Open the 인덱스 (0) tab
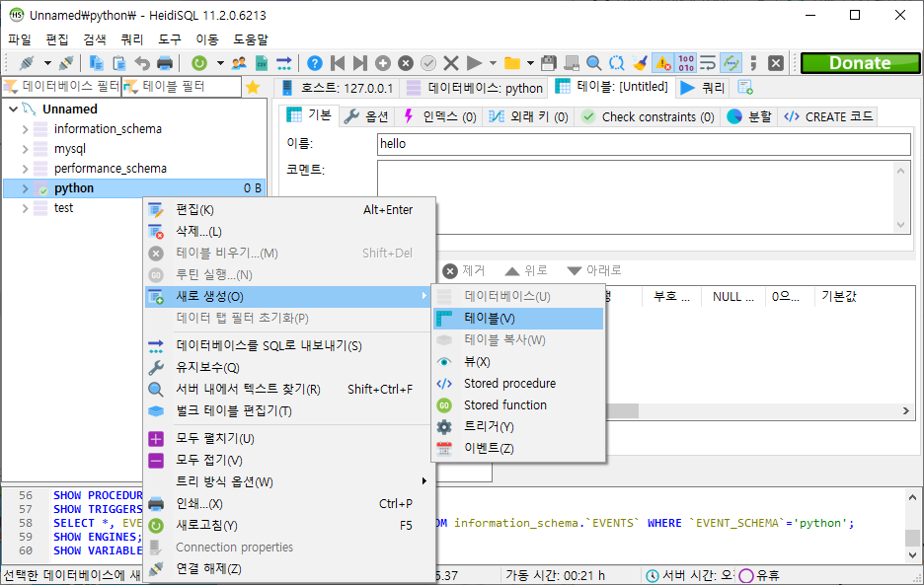Screen dimensions: 924x585 coord(439,116)
